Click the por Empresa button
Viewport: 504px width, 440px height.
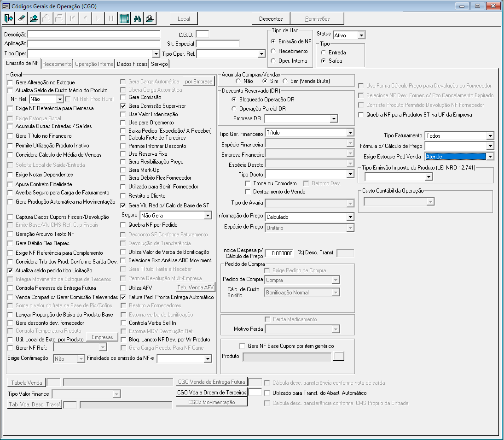pos(199,82)
